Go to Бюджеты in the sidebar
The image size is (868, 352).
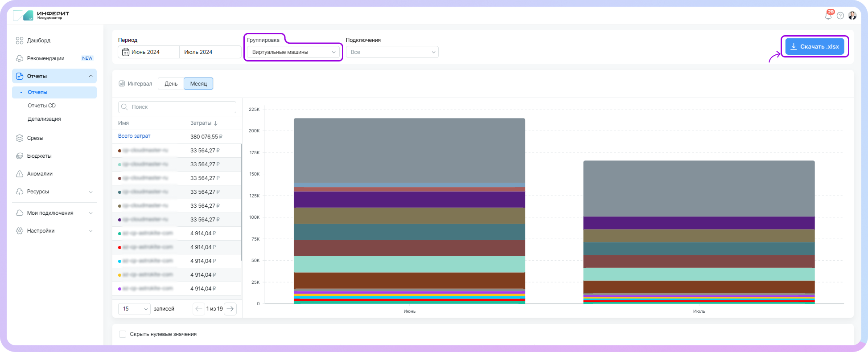39,156
